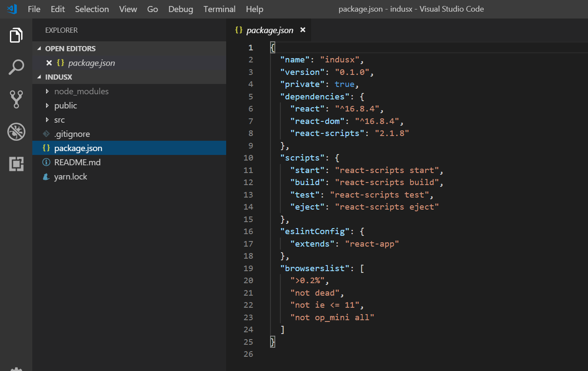
Task: Click the .gitignore file icon
Action: click(47, 134)
